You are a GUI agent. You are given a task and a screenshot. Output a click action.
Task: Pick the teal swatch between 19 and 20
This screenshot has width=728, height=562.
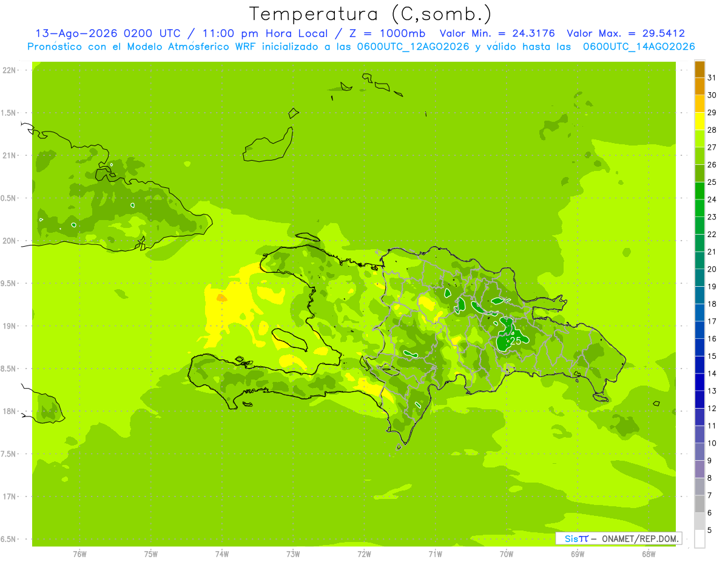click(699, 278)
